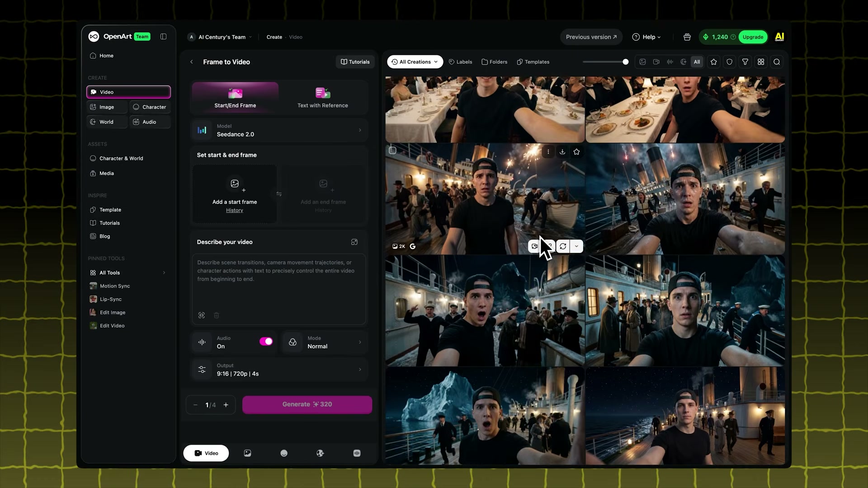Screen dimensions: 868x488
Task: Switch to image mode in bottom bar
Action: [x=248, y=453]
